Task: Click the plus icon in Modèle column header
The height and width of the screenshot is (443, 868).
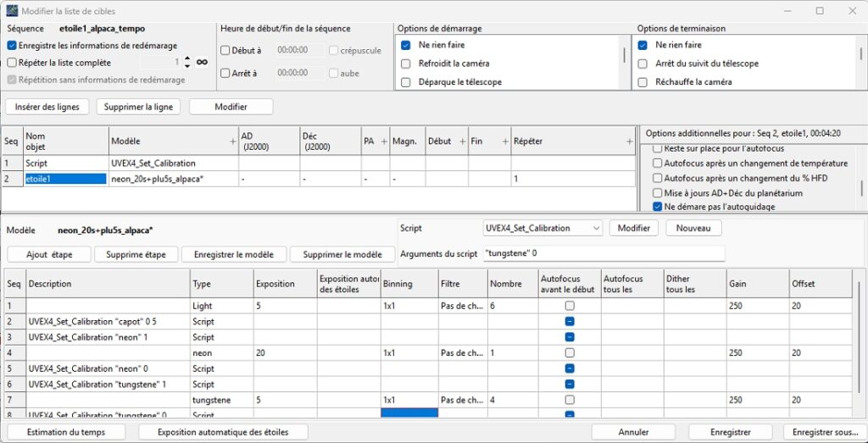Action: click(233, 141)
